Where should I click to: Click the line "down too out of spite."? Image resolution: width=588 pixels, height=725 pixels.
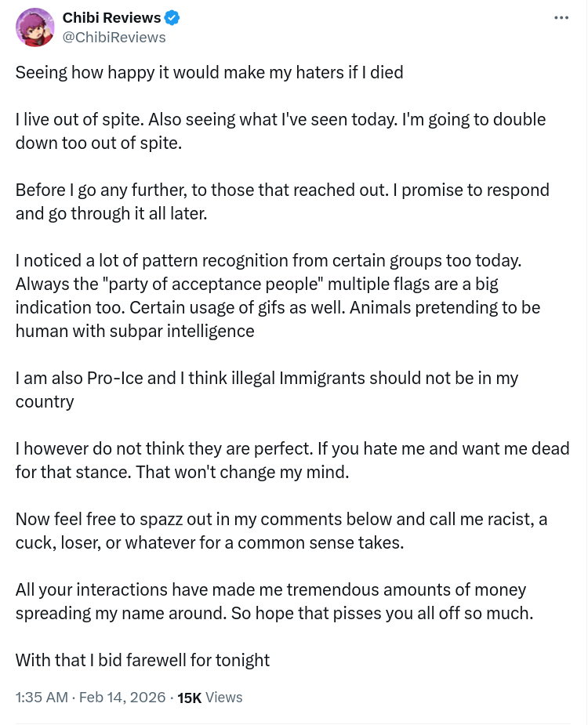(98, 143)
